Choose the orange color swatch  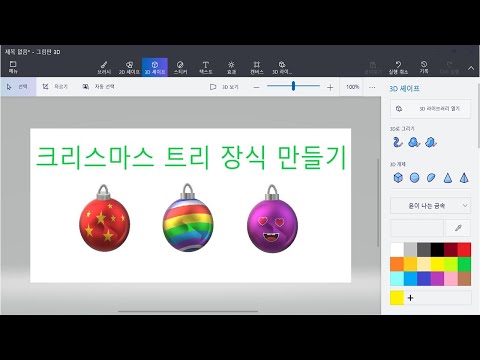397,264
